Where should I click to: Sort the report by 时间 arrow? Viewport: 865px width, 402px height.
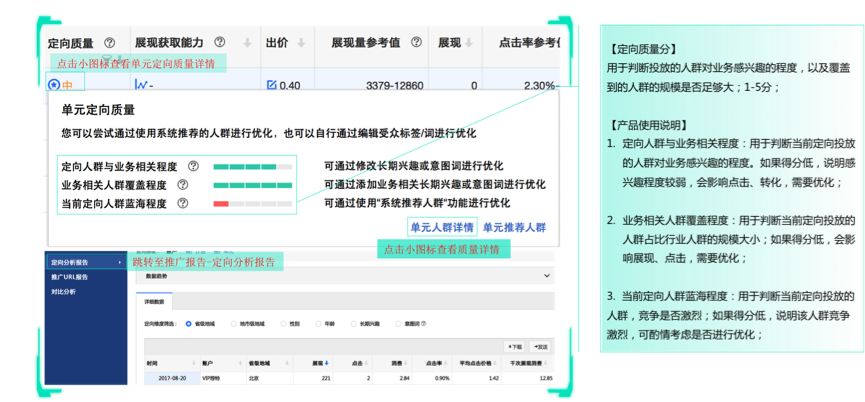click(x=194, y=363)
